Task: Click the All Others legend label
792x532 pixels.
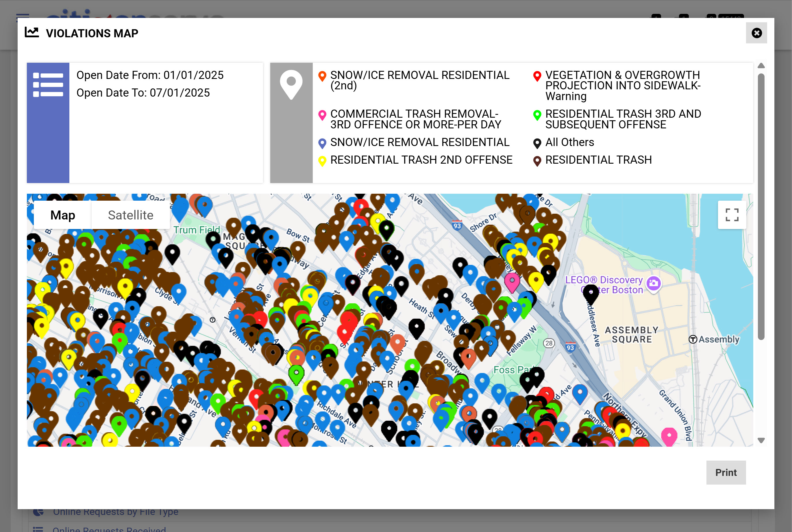Action: (x=569, y=142)
